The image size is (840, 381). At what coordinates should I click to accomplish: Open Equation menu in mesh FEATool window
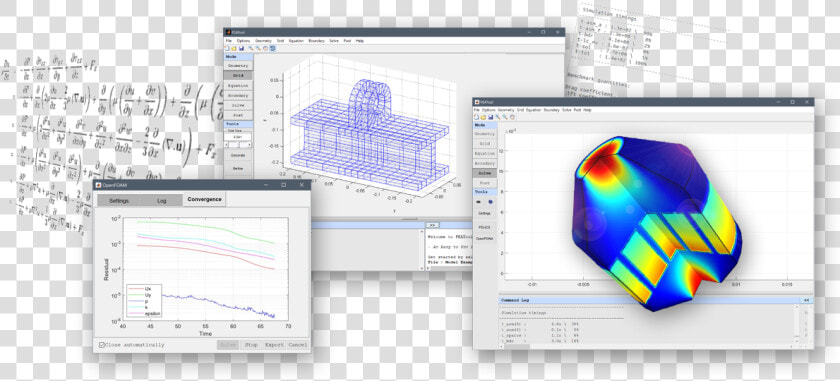pyautogui.click(x=296, y=41)
